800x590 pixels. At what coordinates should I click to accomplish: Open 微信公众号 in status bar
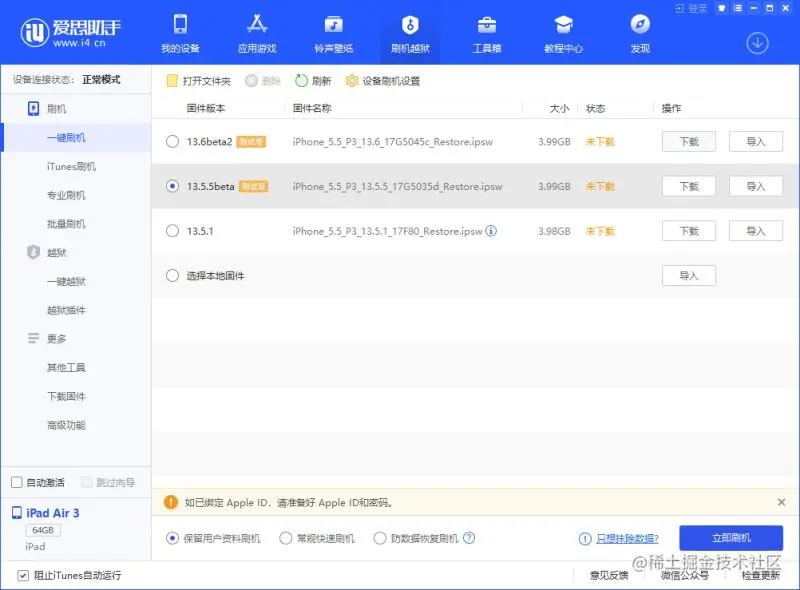[685, 575]
